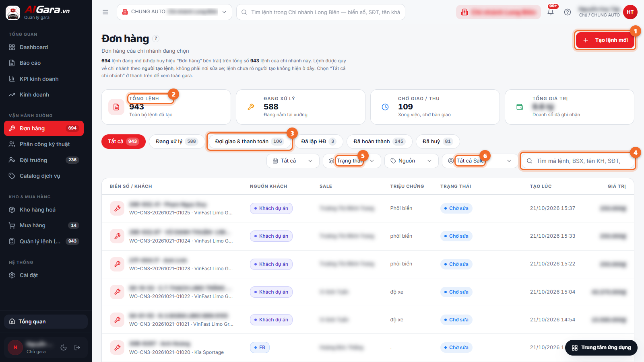Click the date 21/10/2026 15:22
This screenshot has height=362, width=644.
point(552,264)
